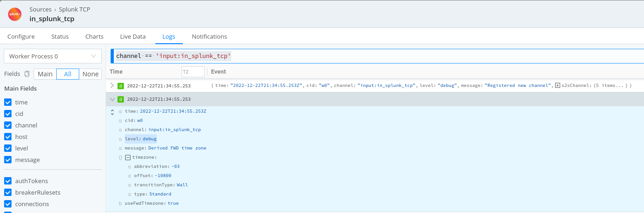
Task: Click the 'in_splunk_tcp' source title
Action: click(x=52, y=19)
